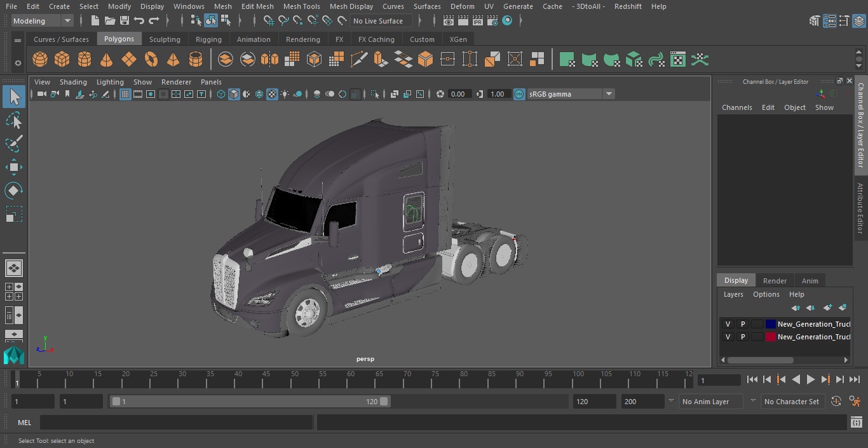Click the polygon cone shelf icon
The width and height of the screenshot is (868, 448).
[107, 60]
